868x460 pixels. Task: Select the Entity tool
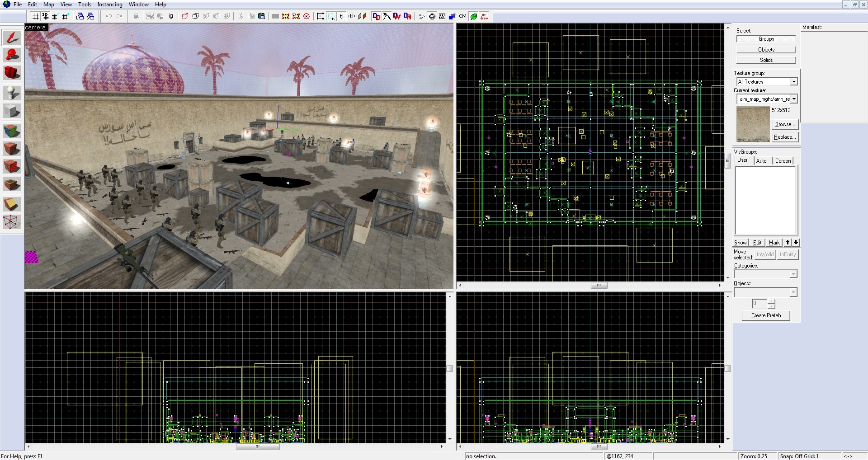tap(12, 93)
